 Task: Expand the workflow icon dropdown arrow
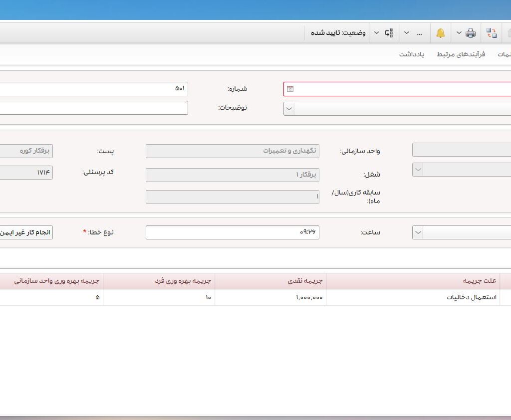(x=377, y=33)
